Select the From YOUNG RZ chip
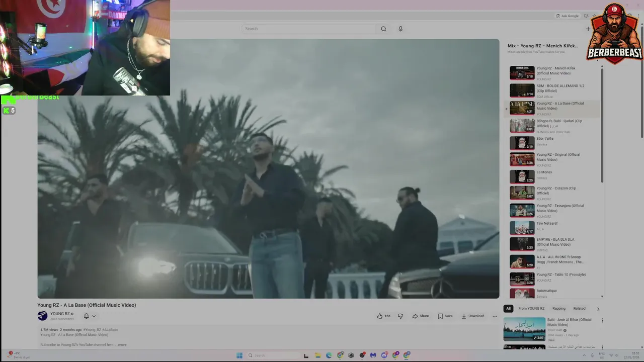644x362 pixels. 531,308
